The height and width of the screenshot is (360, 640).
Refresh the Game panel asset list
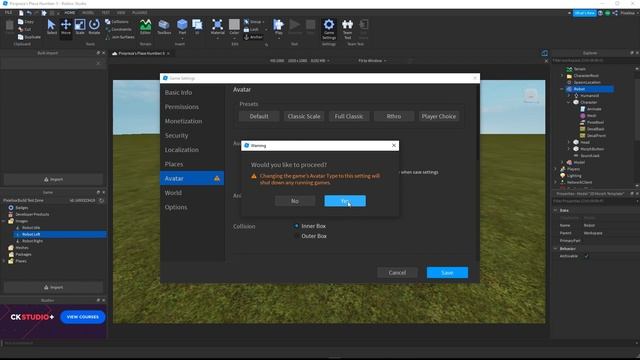[x=101, y=200]
